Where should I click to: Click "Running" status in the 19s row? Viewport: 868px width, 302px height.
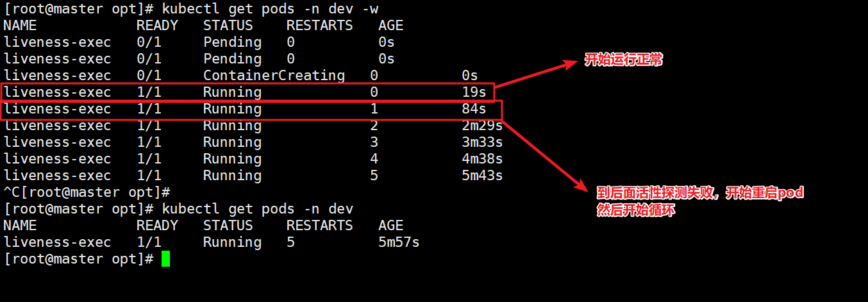click(x=233, y=92)
